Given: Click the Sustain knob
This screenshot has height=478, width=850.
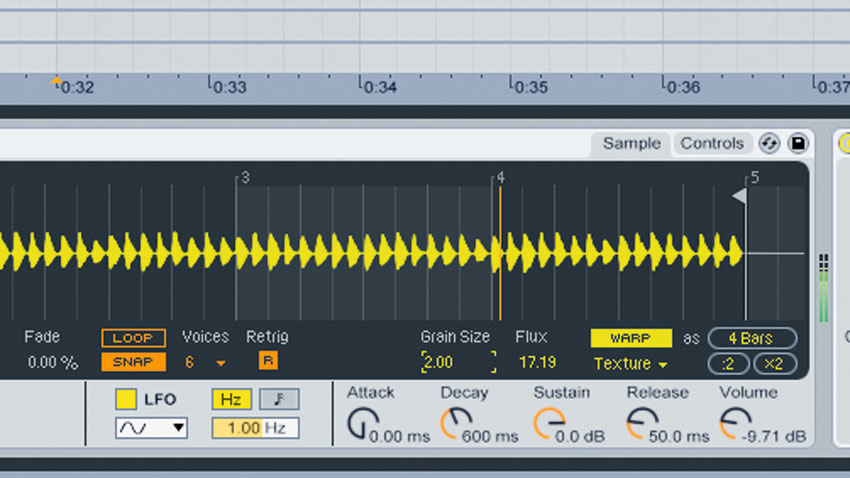Looking at the screenshot, I should (x=549, y=423).
